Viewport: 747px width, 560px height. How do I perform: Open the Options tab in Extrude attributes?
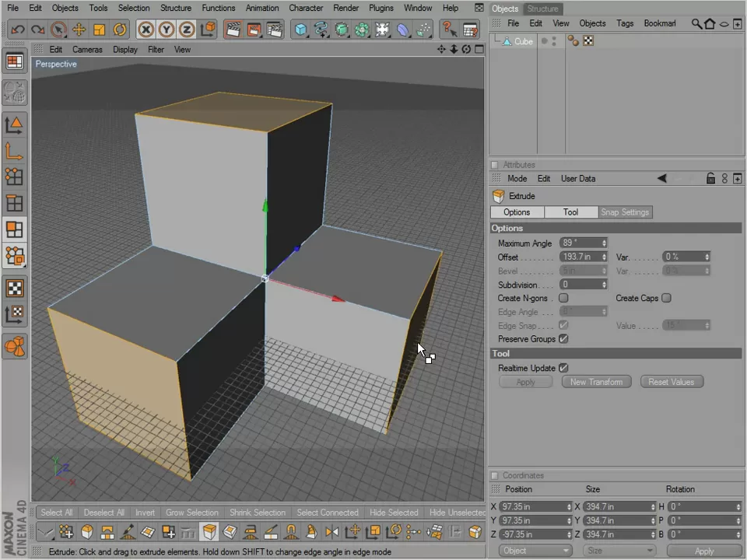tap(517, 212)
